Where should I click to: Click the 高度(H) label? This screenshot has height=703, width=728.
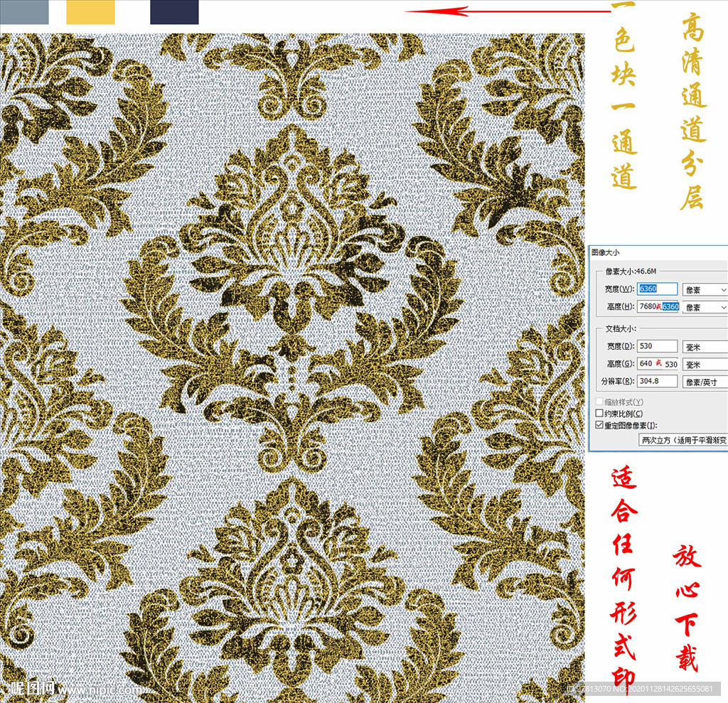620,306
